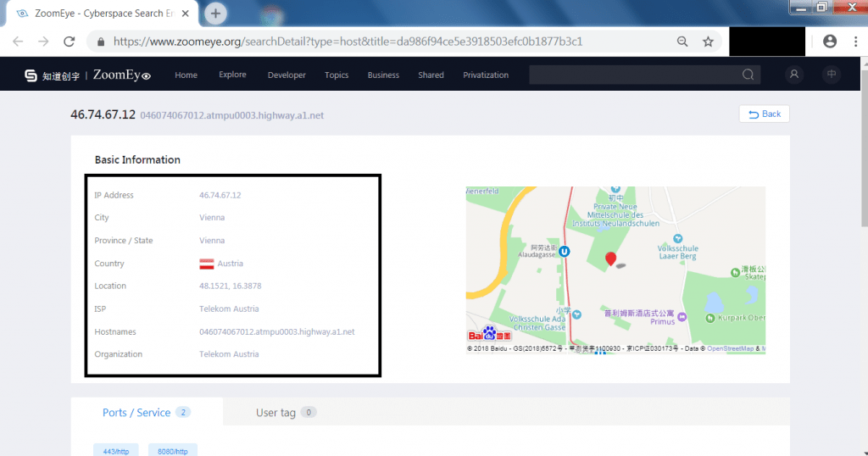Screen dimensions: 868x456
Task: Click the 8080/http port tag
Action: point(172,451)
